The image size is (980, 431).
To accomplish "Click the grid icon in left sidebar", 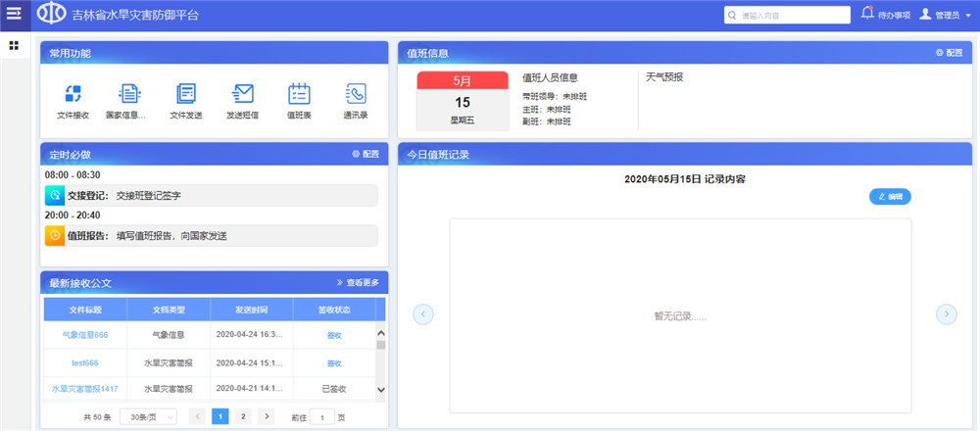I will click(x=14, y=46).
